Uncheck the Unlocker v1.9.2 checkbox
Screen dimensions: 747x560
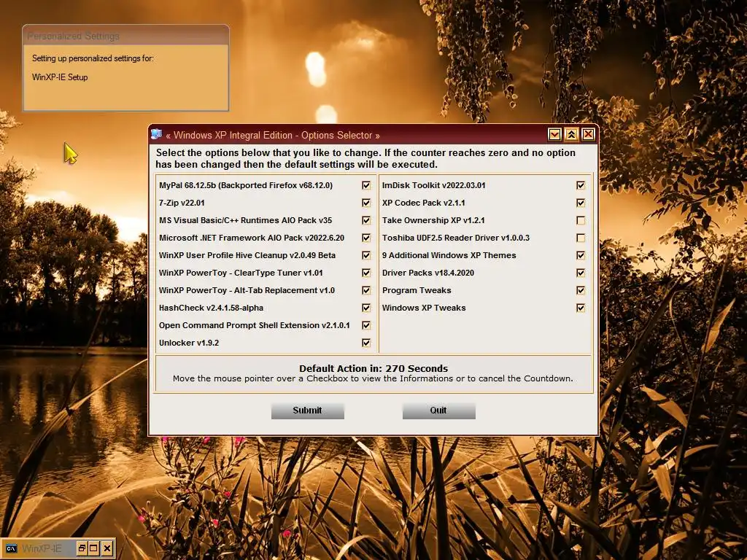click(366, 343)
